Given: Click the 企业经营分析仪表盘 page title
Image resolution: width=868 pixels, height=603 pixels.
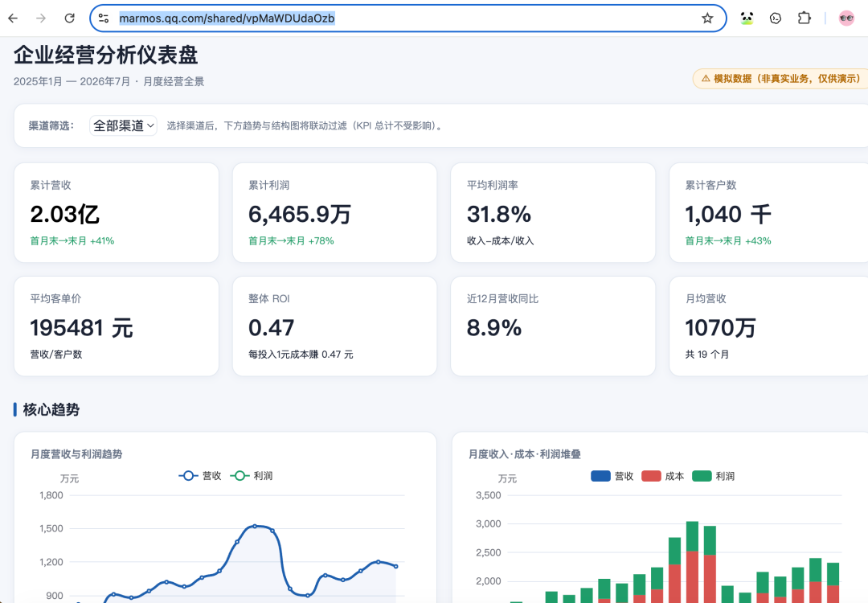Looking at the screenshot, I should click(x=106, y=55).
